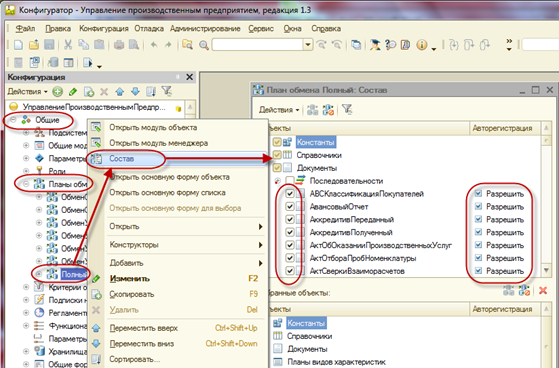Screen dimensions: 559x368
Task: Uncheck the АккредитивПереданный checkbox
Action: (x=290, y=219)
